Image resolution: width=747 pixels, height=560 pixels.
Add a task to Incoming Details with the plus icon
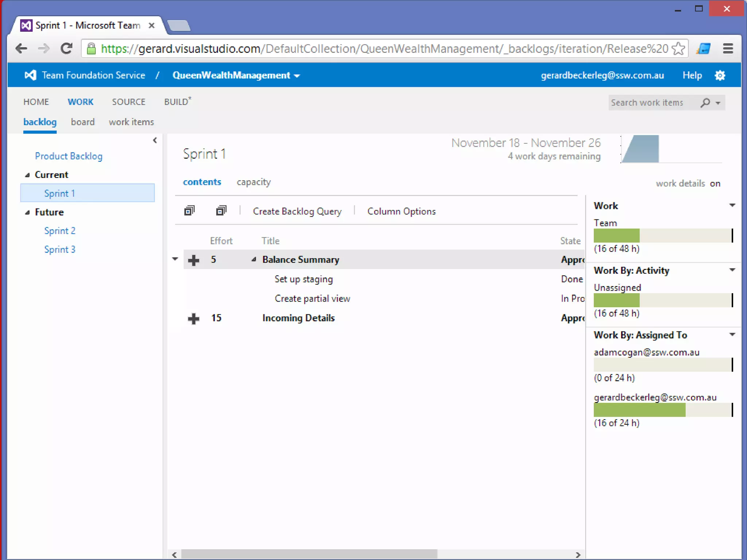pos(194,318)
